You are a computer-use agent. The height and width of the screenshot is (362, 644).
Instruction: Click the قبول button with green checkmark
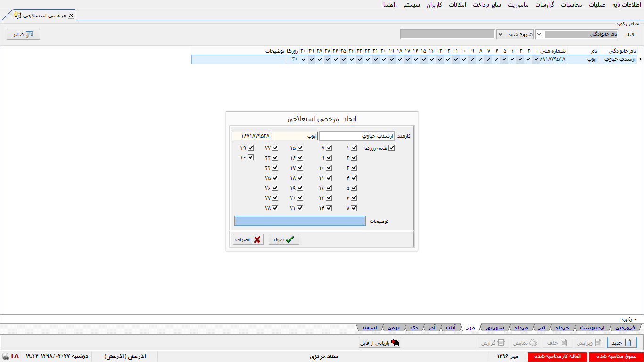point(284,239)
